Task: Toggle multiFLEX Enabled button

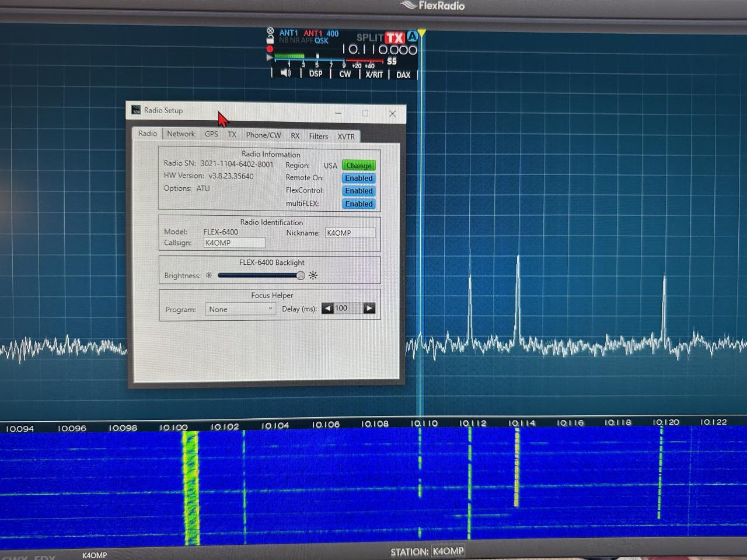Action: [x=359, y=204]
